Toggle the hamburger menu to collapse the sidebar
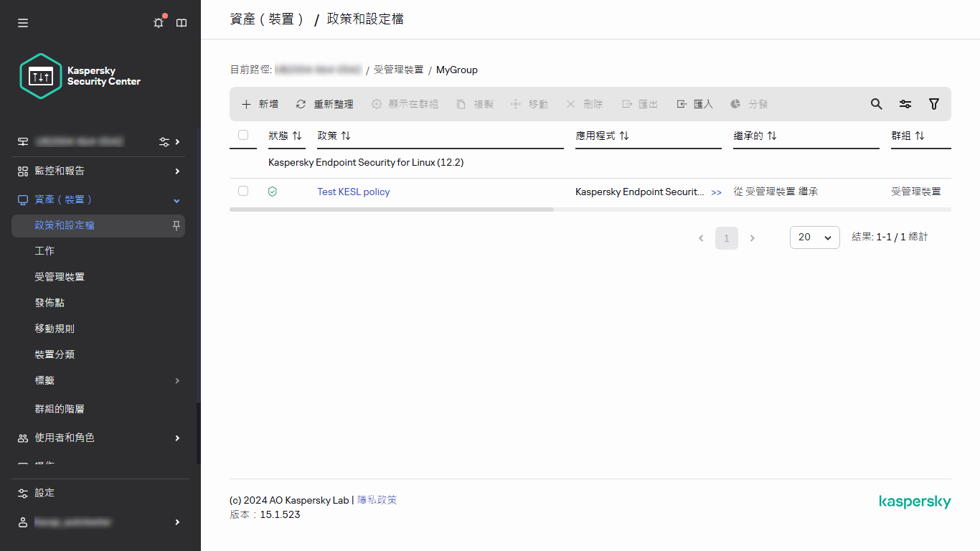The height and width of the screenshot is (551, 980). pos(22,22)
